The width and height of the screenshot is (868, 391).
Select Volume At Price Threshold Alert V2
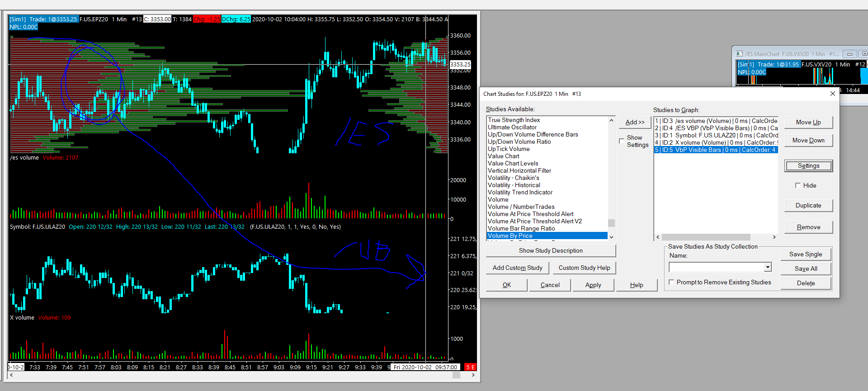(547, 221)
